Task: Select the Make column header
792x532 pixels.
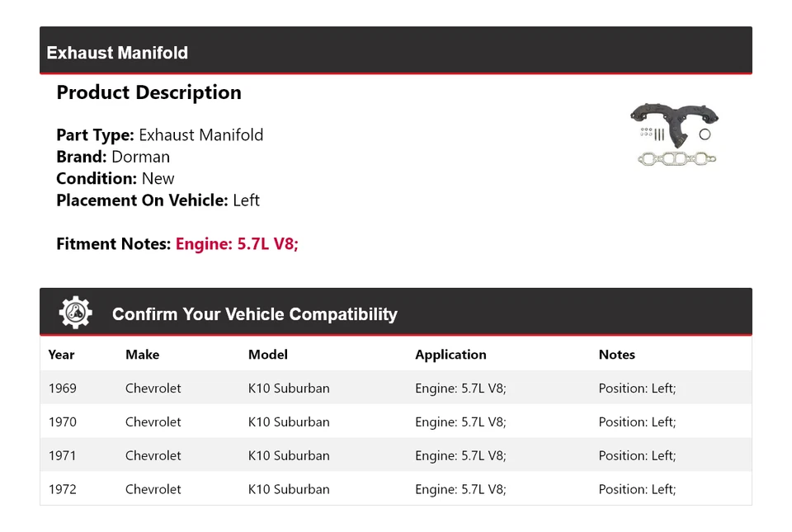Action: [x=142, y=355]
